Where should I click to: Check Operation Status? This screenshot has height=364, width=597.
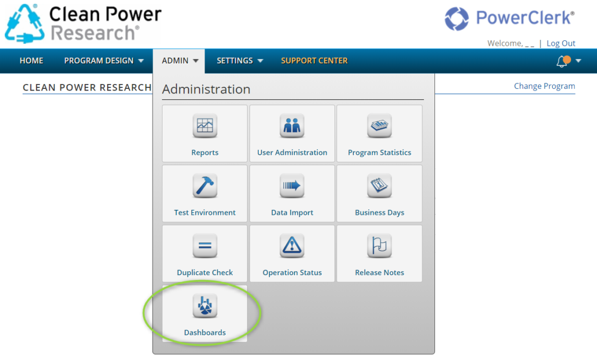tap(292, 253)
